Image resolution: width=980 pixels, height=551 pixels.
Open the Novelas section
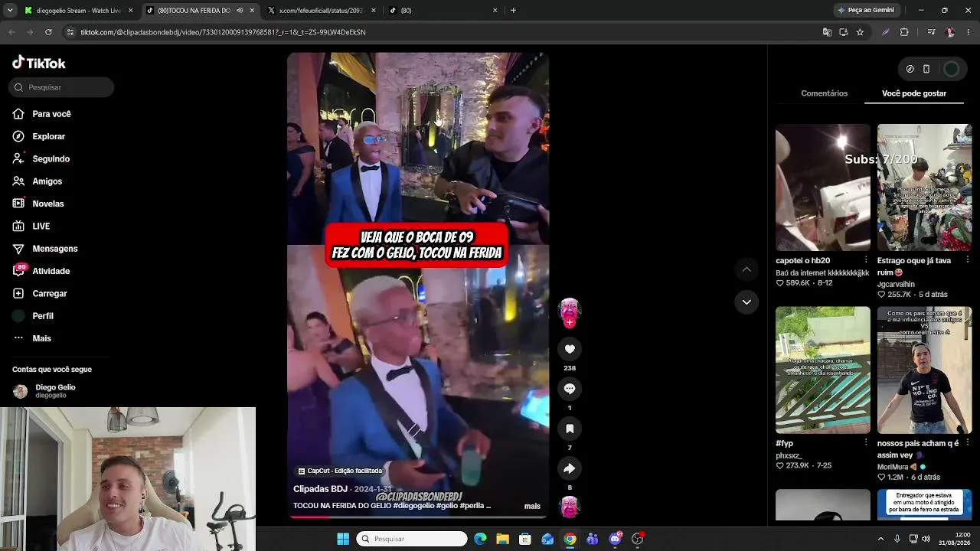[x=38, y=204]
